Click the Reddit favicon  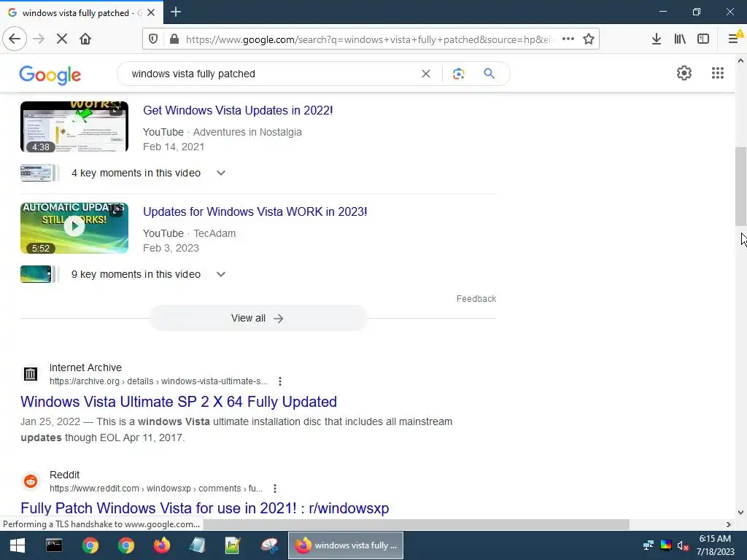[x=31, y=481]
